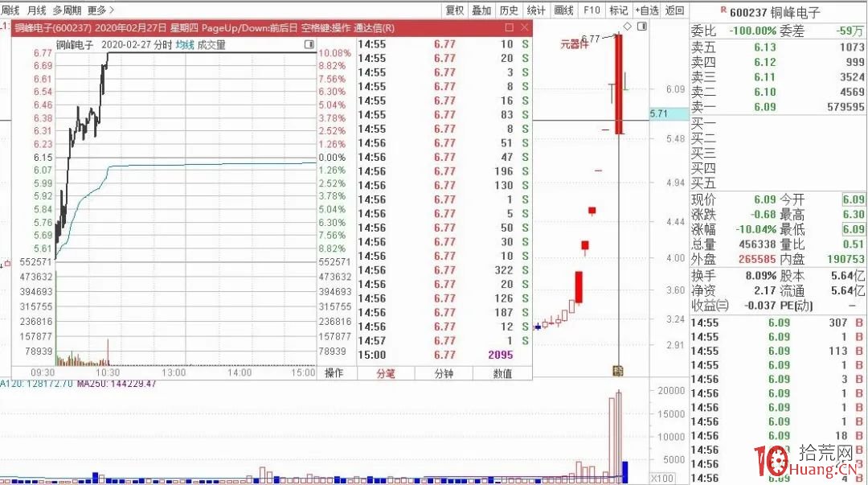Click the 最高 6.30 value
Image resolution: width=868 pixels, height=485 pixels.
point(853,215)
